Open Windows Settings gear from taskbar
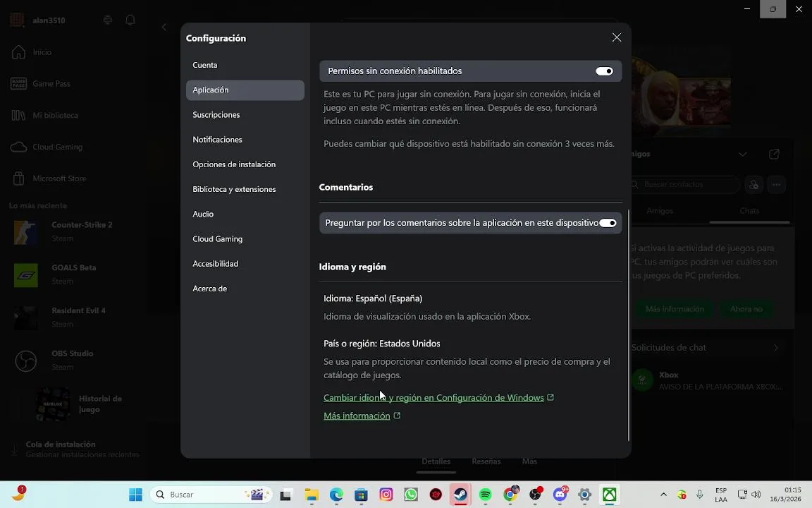 (584, 495)
